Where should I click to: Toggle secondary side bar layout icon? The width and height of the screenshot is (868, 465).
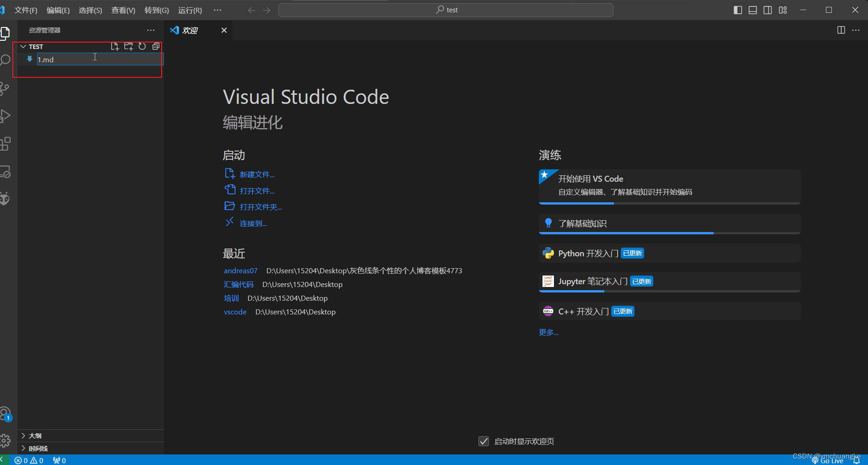point(768,10)
